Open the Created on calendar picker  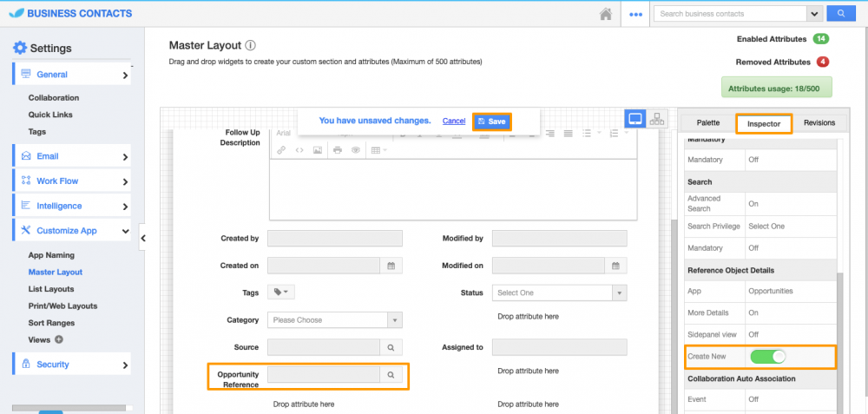pos(391,266)
